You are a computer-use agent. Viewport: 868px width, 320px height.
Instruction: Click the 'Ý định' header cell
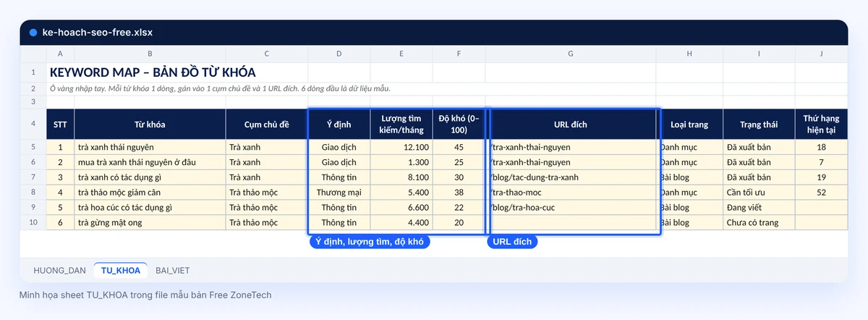339,125
